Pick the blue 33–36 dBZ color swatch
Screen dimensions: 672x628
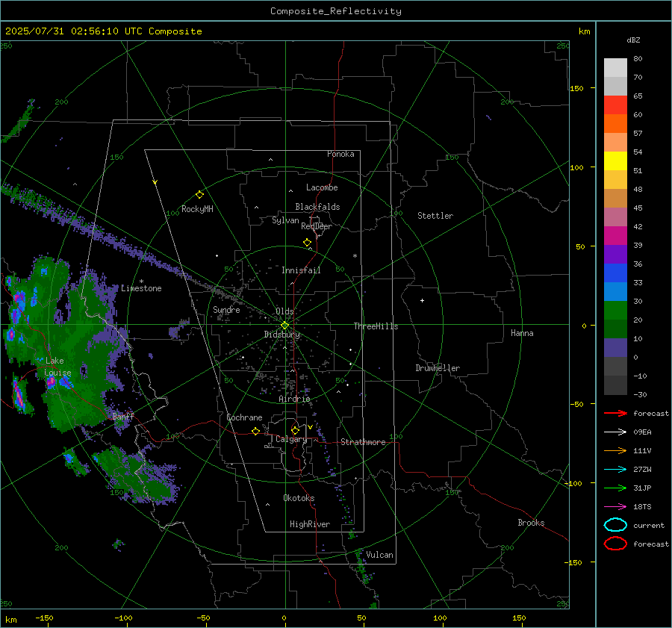[x=615, y=273]
